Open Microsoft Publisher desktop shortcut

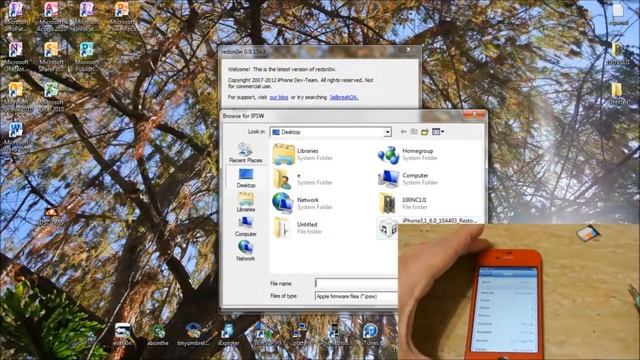pos(87,57)
